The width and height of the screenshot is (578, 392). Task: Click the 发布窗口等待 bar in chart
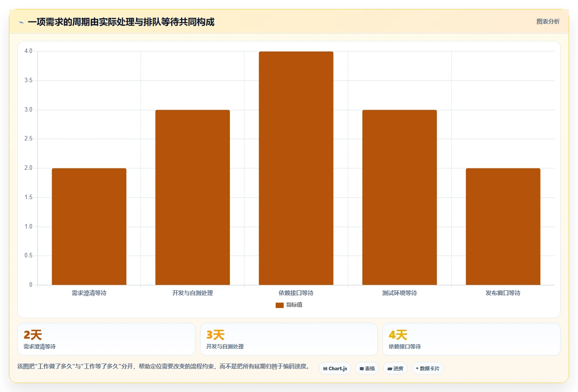click(503, 227)
